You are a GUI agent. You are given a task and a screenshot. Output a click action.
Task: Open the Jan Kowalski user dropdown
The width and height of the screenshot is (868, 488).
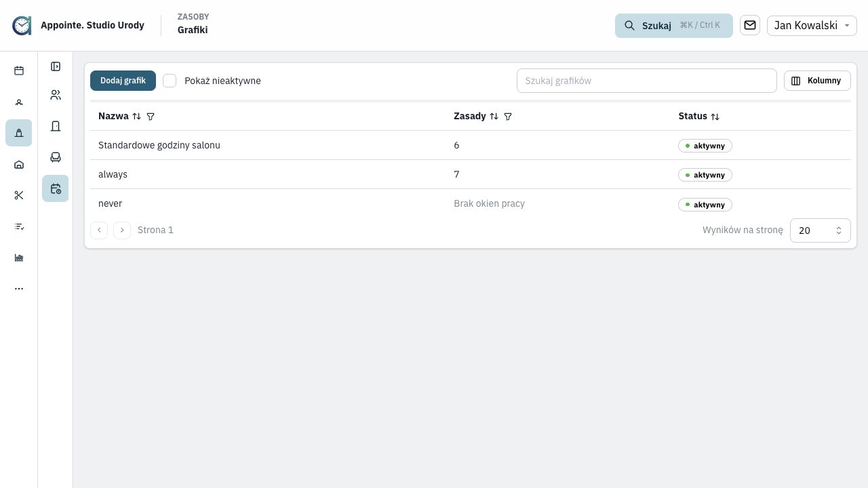(812, 25)
